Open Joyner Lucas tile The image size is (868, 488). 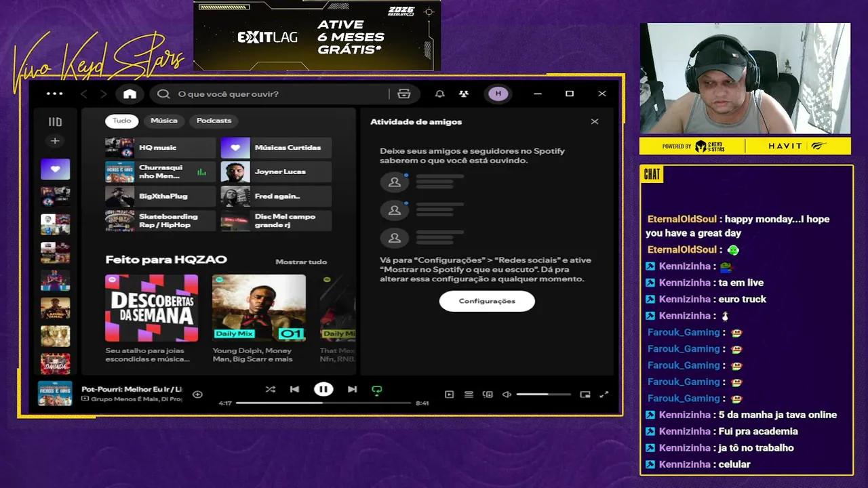tap(276, 172)
